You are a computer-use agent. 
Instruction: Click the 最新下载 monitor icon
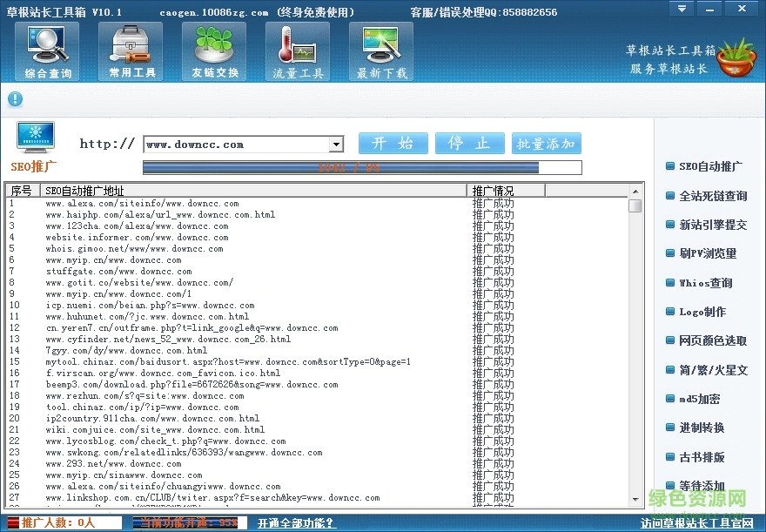[x=381, y=51]
